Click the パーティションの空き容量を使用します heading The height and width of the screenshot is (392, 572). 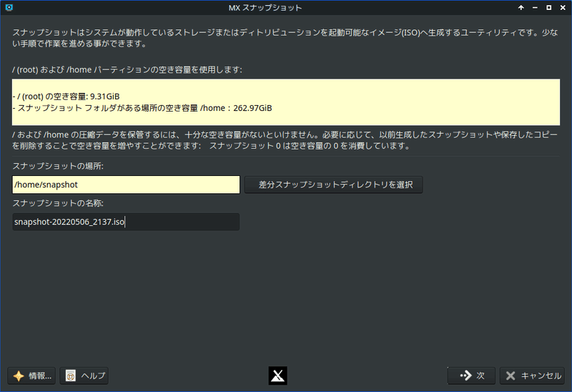[x=127, y=69]
